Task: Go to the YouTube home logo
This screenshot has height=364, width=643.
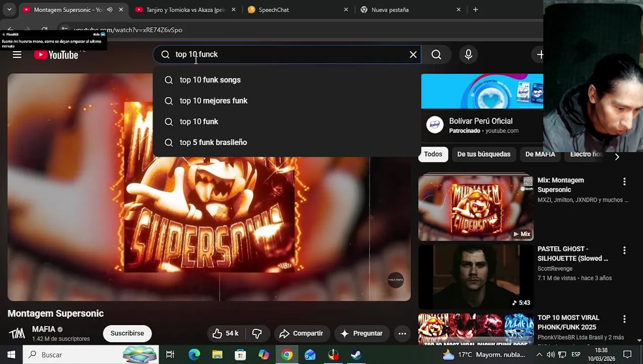Action: tap(56, 55)
